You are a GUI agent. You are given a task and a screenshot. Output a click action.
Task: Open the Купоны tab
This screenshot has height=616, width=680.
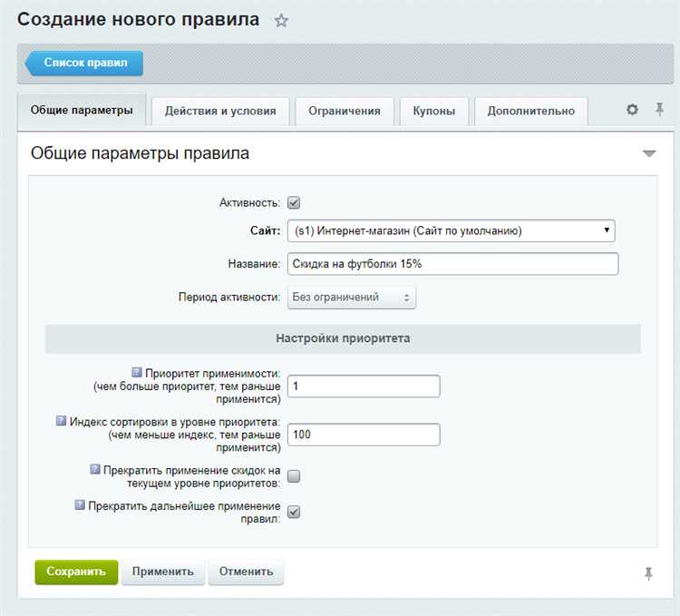coord(434,111)
